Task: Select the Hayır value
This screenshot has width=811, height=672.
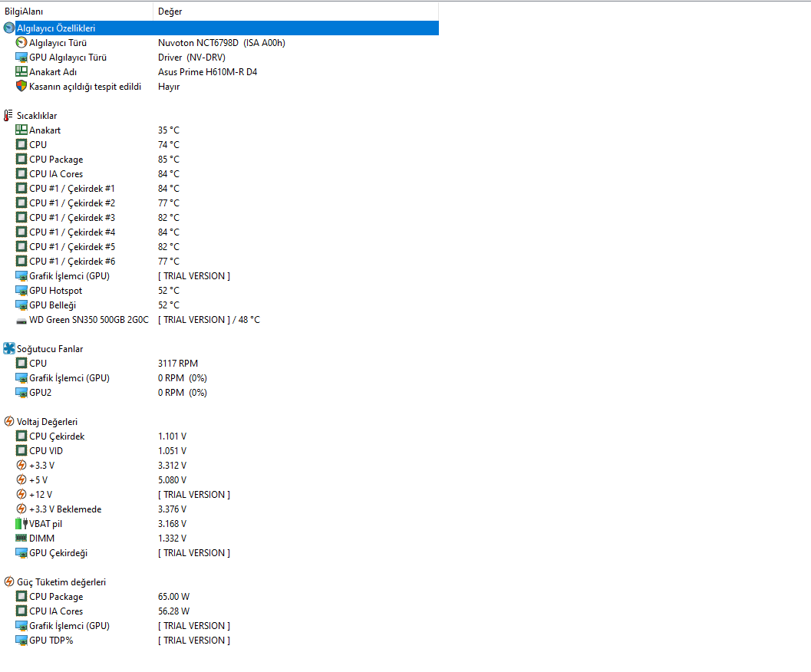Action: point(169,87)
